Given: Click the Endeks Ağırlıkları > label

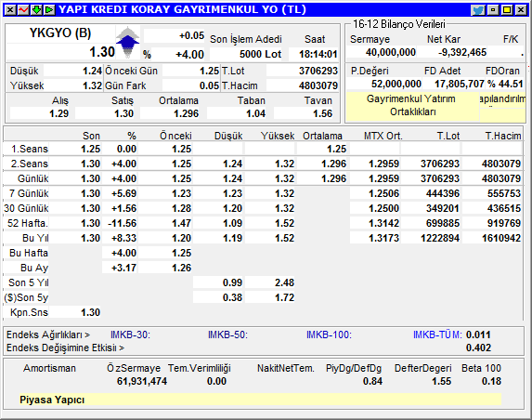Looking at the screenshot, I should click(48, 335).
